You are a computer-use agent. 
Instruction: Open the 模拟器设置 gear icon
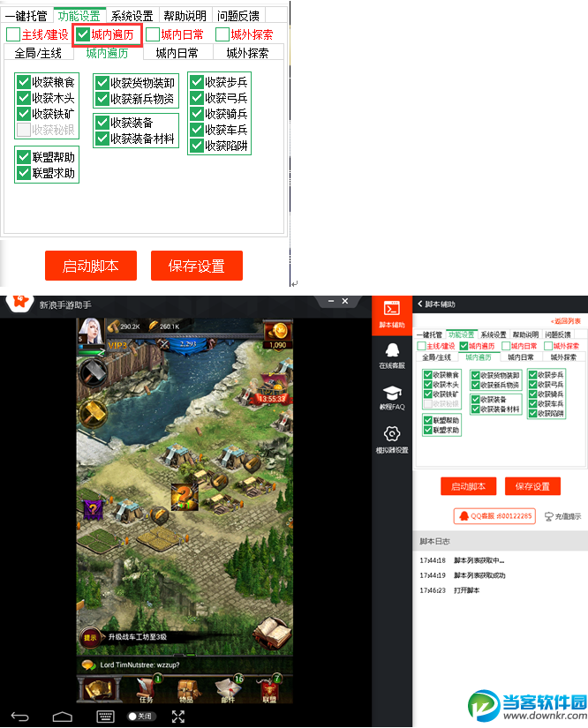click(x=392, y=439)
